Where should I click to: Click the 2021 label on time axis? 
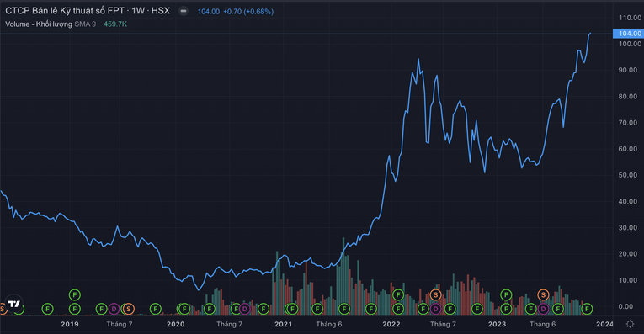pyautogui.click(x=284, y=324)
